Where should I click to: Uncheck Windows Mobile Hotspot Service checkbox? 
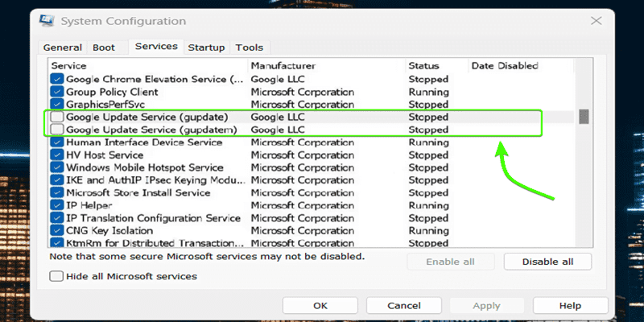pos(56,167)
